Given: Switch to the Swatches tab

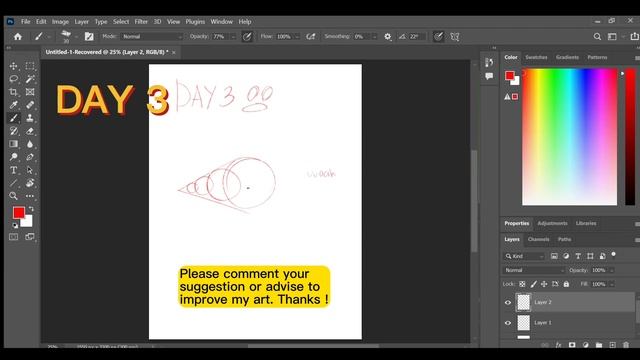Looking at the screenshot, I should coord(536,58).
